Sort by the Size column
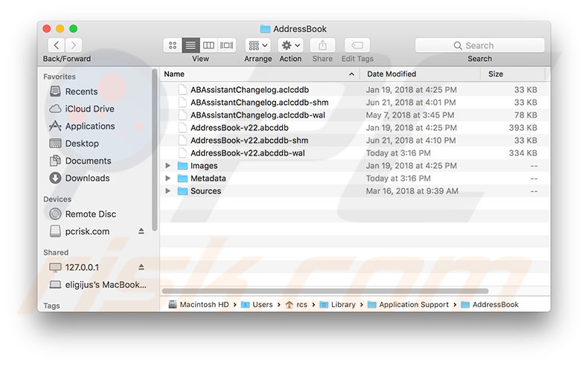588x365 pixels. tap(496, 74)
